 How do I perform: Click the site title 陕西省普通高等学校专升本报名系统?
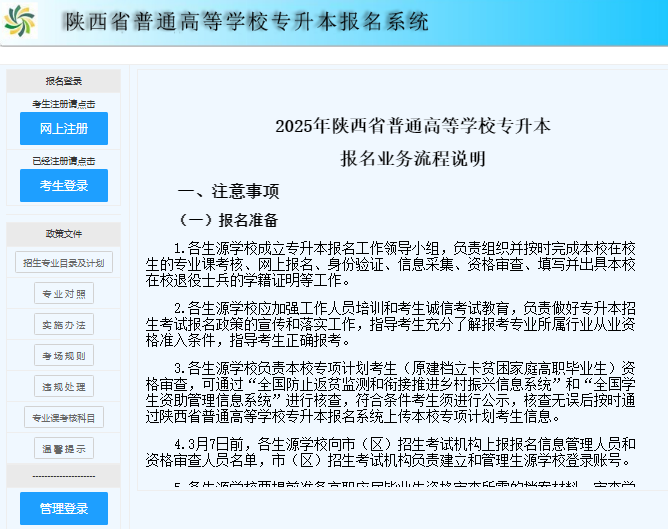(x=247, y=21)
